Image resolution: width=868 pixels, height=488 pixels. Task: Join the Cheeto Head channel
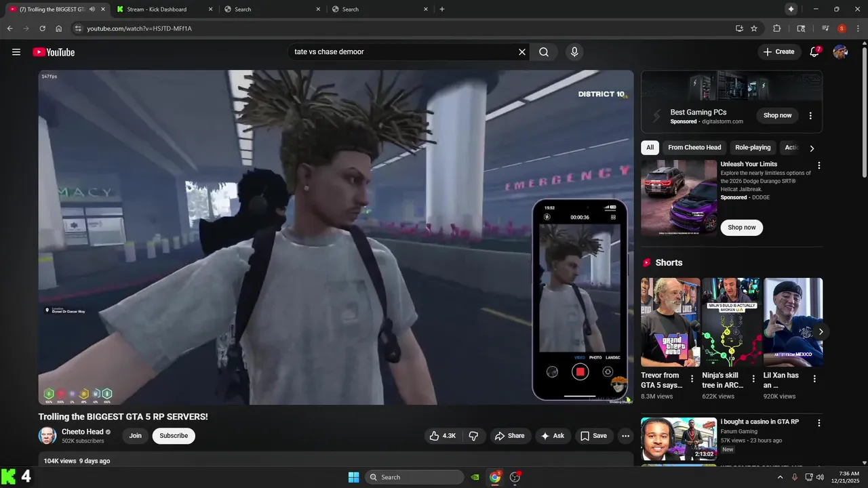[136, 436]
